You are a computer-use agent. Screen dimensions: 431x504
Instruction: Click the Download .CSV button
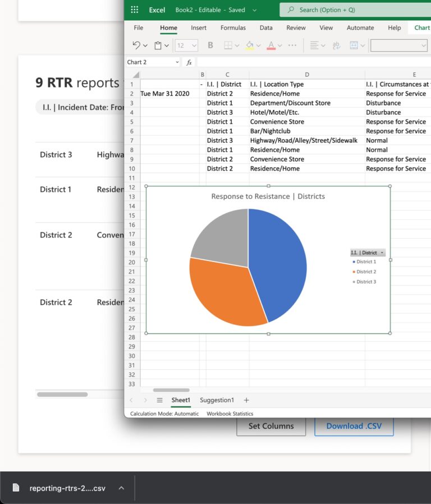pyautogui.click(x=354, y=426)
